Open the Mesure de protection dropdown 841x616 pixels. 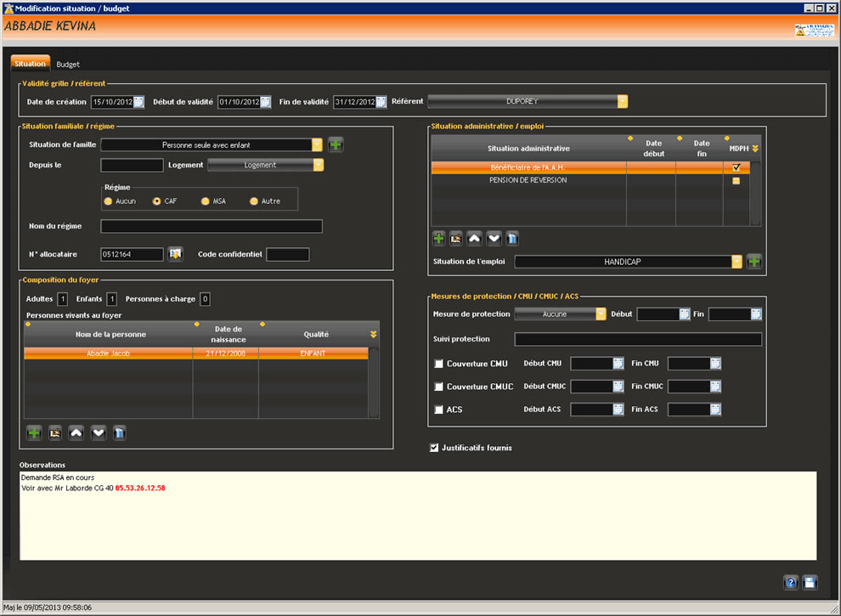coord(601,314)
